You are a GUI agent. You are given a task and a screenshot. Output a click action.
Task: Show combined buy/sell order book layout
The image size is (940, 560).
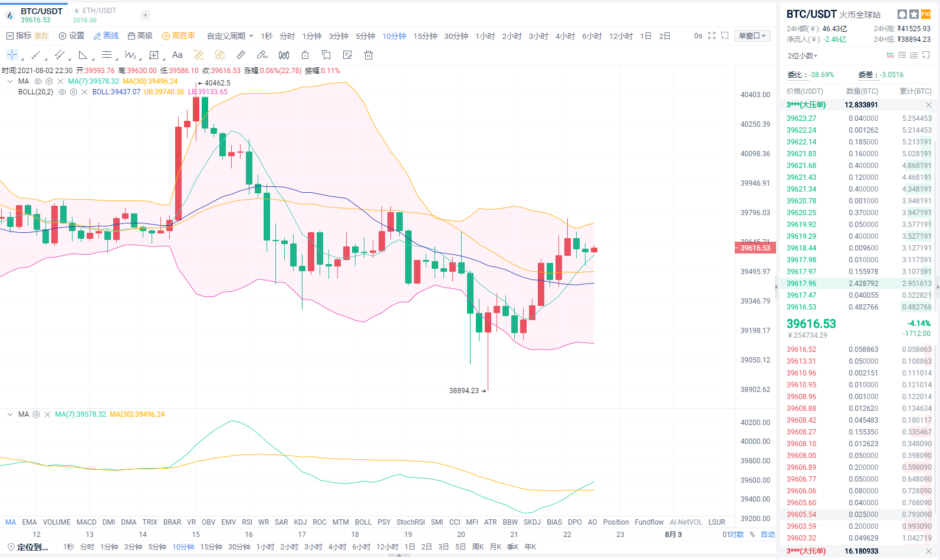pos(890,55)
